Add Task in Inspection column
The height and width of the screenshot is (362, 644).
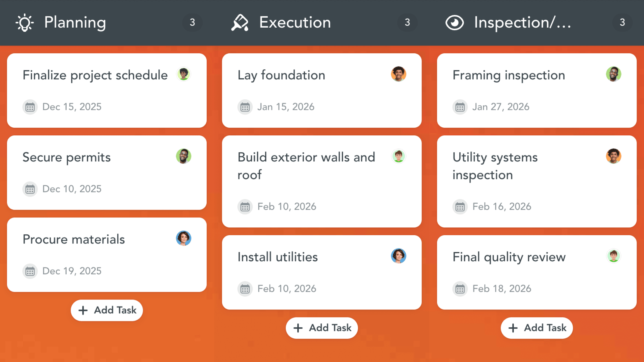[x=537, y=328]
